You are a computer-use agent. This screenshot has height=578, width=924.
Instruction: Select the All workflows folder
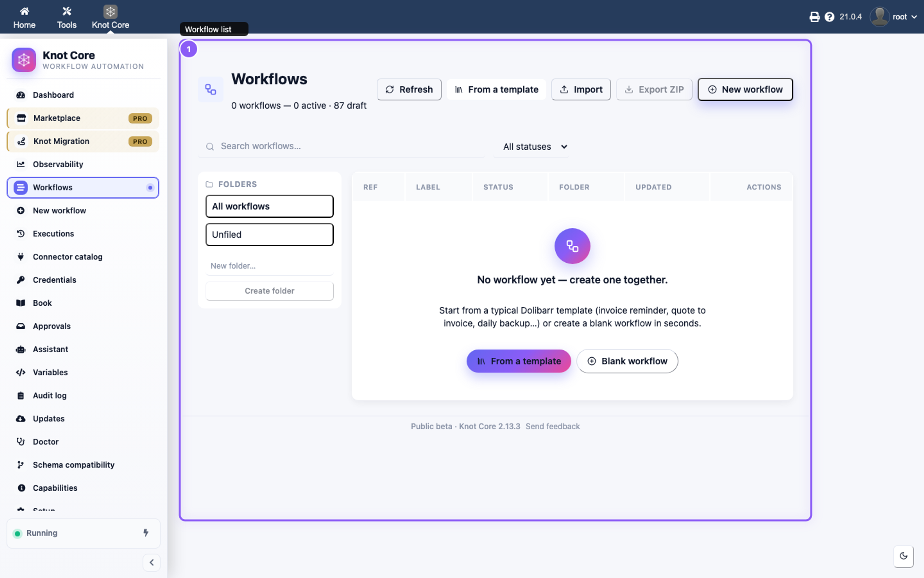click(x=269, y=206)
